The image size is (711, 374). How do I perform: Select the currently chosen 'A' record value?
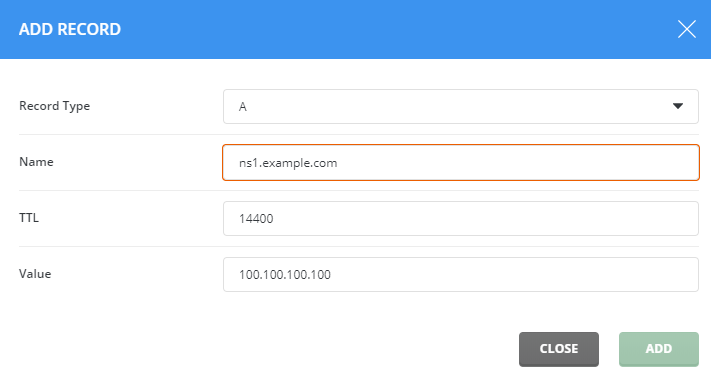pos(243,107)
